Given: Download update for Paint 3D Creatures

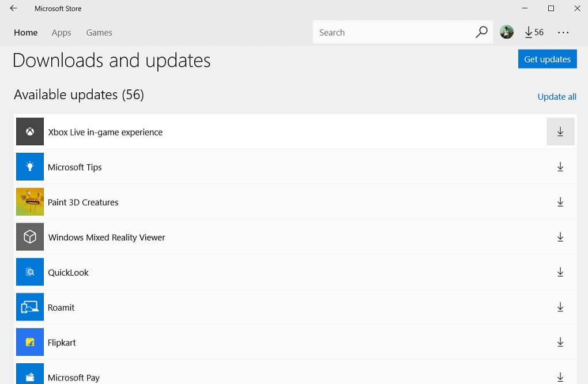Looking at the screenshot, I should coord(561,202).
